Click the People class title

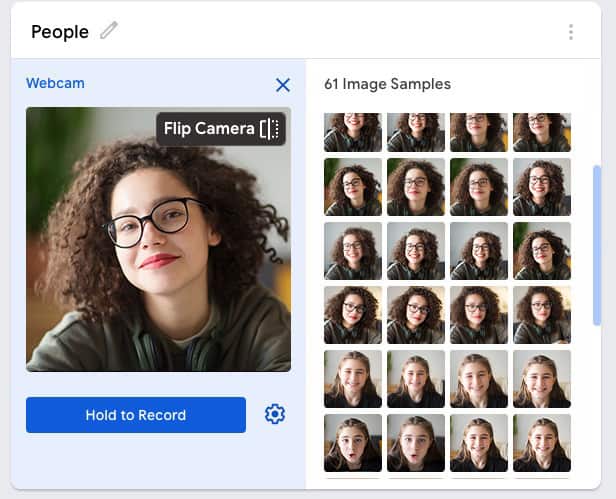(x=60, y=32)
